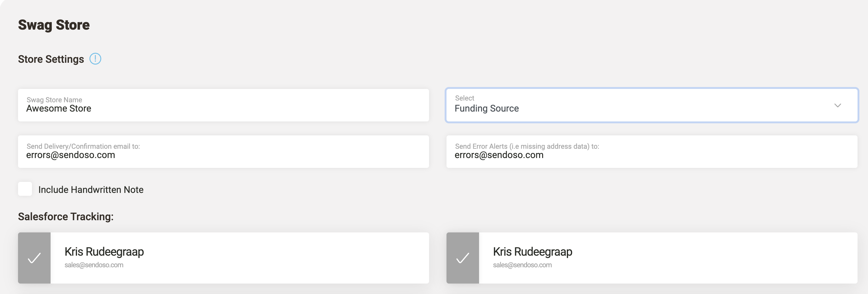Click the Salesforce Tracking section heading
Viewport: 868px width, 294px height.
point(66,216)
